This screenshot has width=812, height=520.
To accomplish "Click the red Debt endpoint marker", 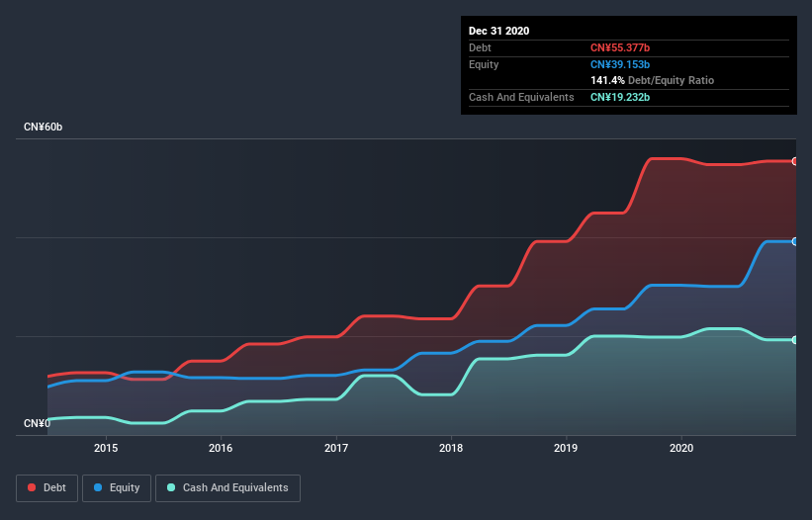I will point(795,161).
